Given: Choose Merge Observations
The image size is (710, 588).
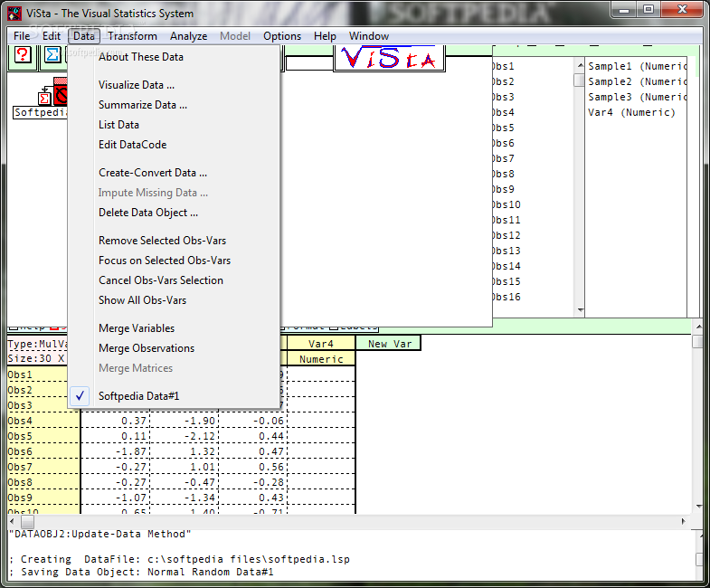Looking at the screenshot, I should pos(174,349).
